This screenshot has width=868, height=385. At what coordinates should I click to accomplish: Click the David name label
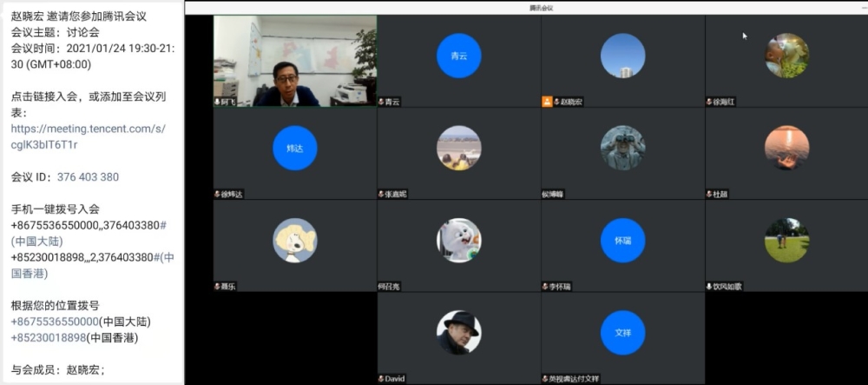click(395, 379)
